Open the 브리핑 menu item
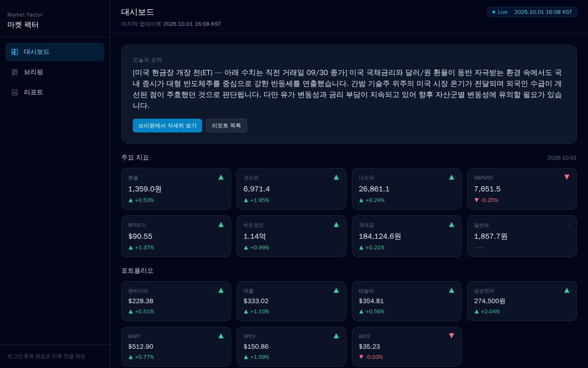 click(x=55, y=72)
